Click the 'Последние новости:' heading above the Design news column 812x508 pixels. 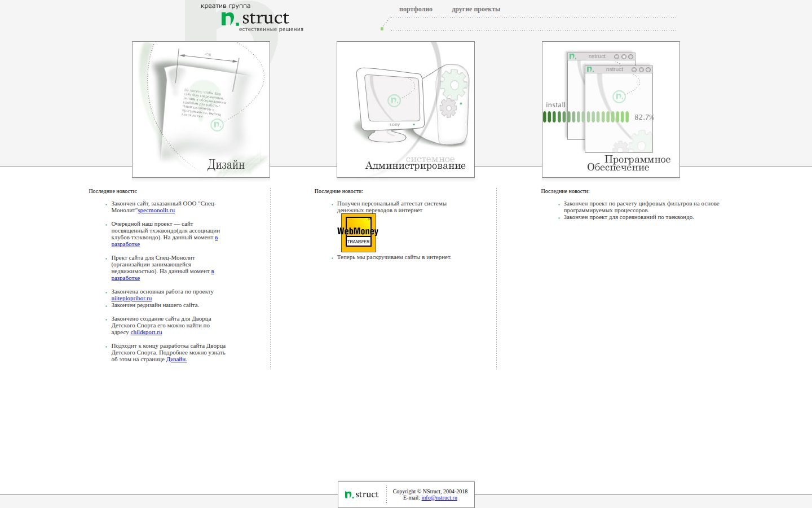[x=113, y=191]
